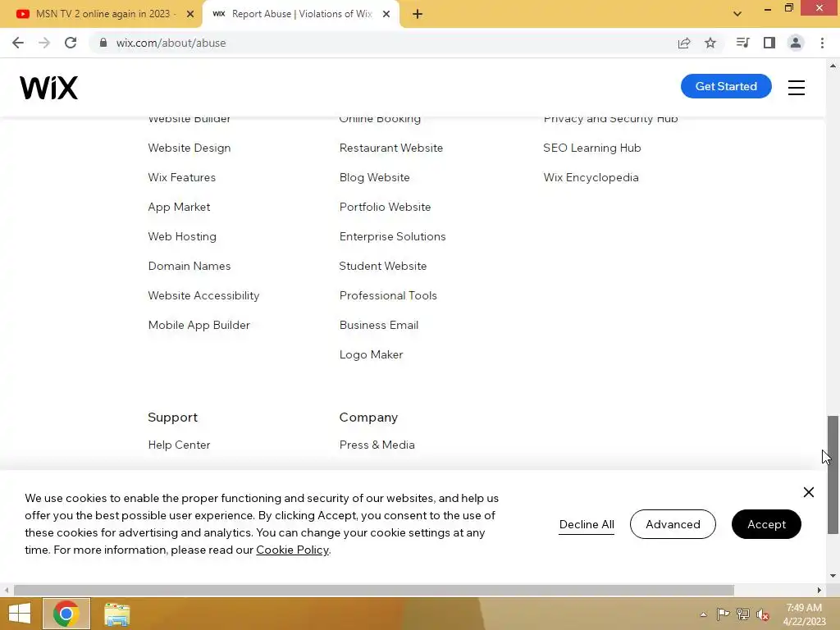View site security lock information
Viewport: 840px width, 630px height.
click(x=103, y=43)
